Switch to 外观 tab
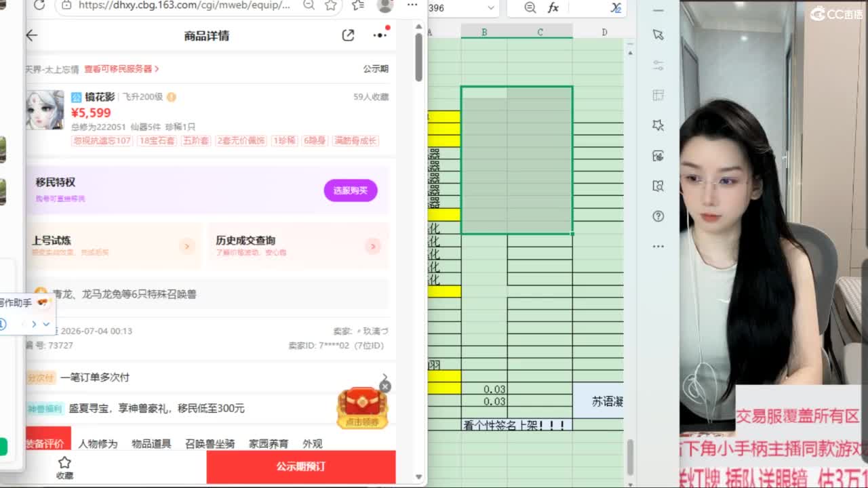Screen dimensions: 868x488 pos(313,444)
